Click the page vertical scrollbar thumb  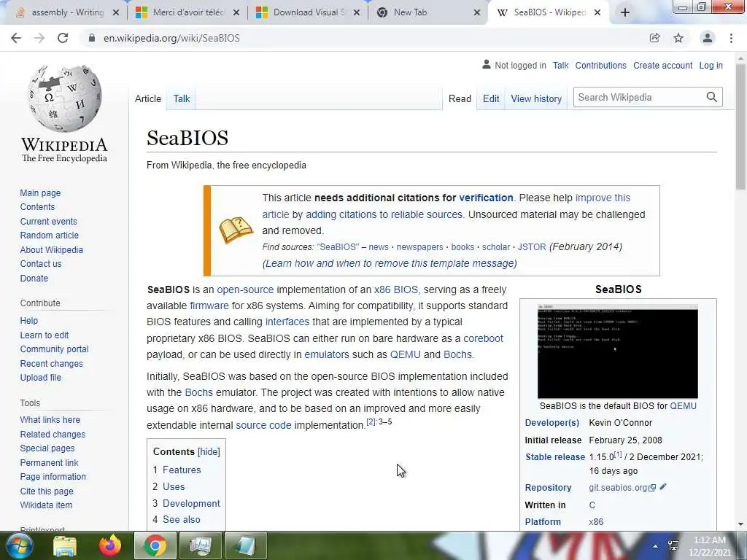[x=740, y=126]
